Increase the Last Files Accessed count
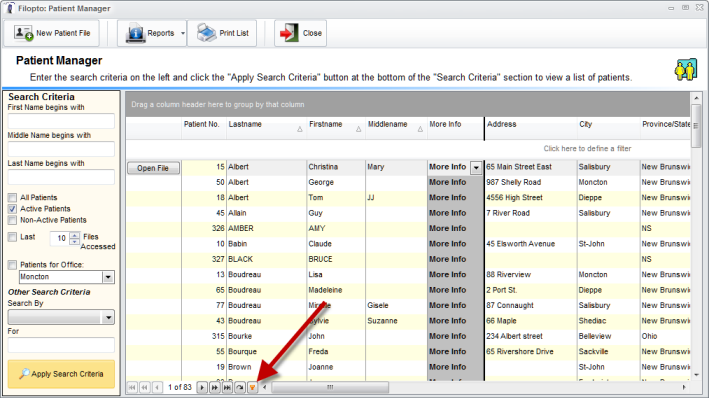 pos(75,235)
